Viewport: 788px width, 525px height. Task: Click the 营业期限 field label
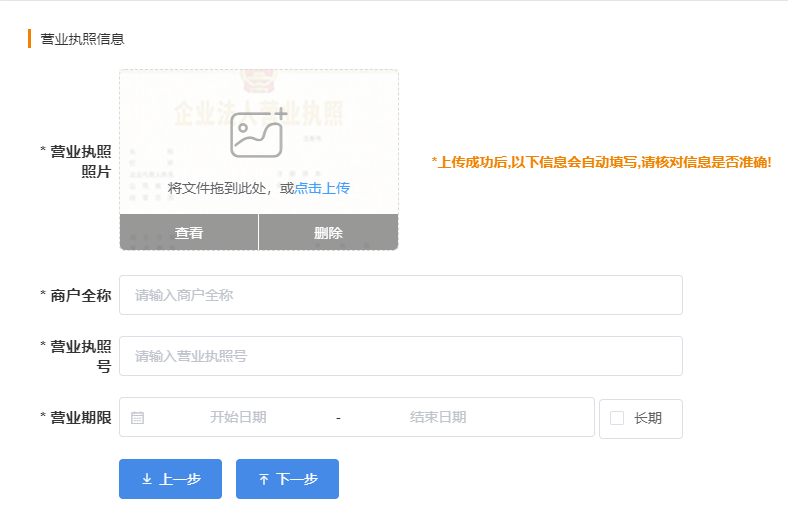pyautogui.click(x=80, y=418)
